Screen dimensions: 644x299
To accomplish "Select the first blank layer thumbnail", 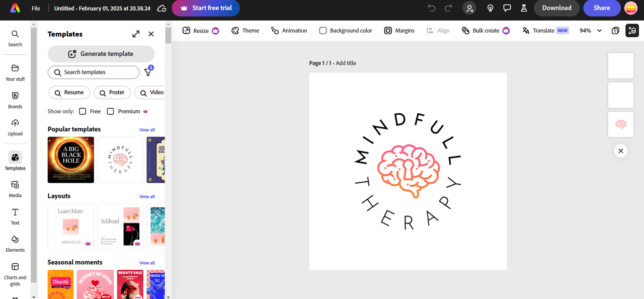I will pyautogui.click(x=621, y=65).
